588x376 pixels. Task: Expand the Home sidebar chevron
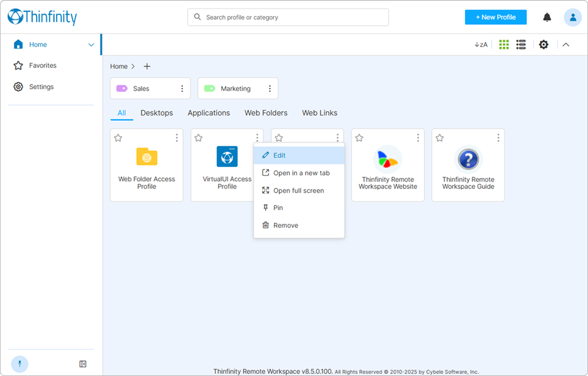[91, 45]
